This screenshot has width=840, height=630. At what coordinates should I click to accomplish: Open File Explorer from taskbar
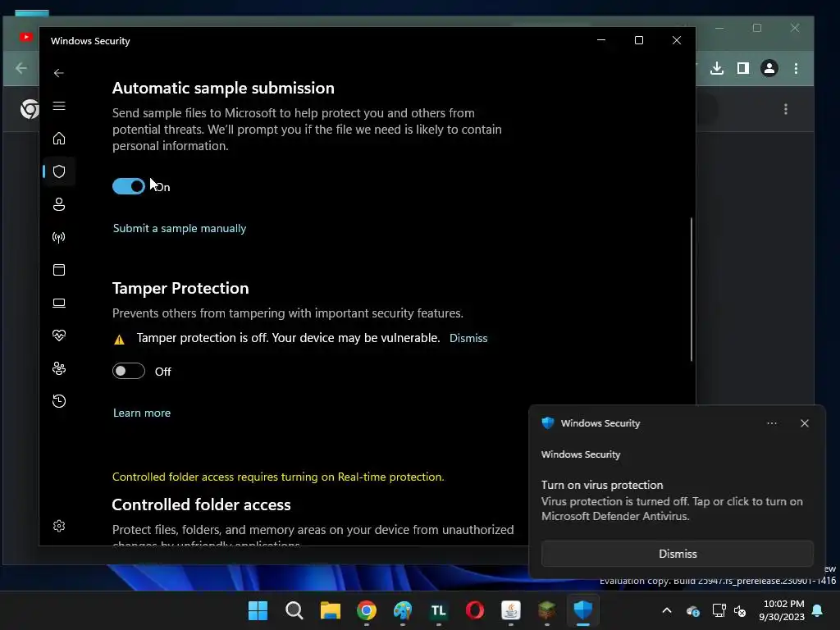click(331, 610)
